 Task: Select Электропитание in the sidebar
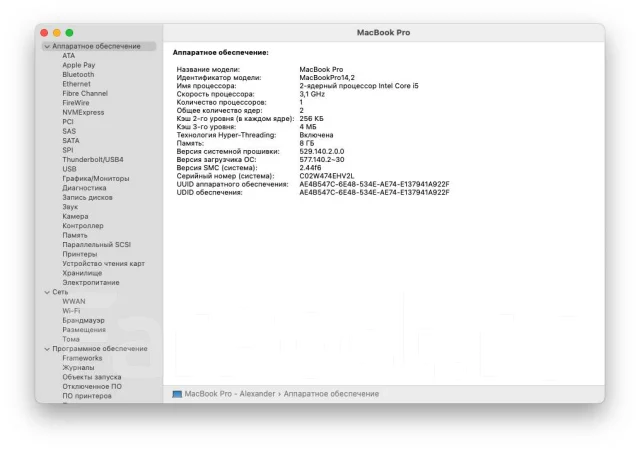91,283
